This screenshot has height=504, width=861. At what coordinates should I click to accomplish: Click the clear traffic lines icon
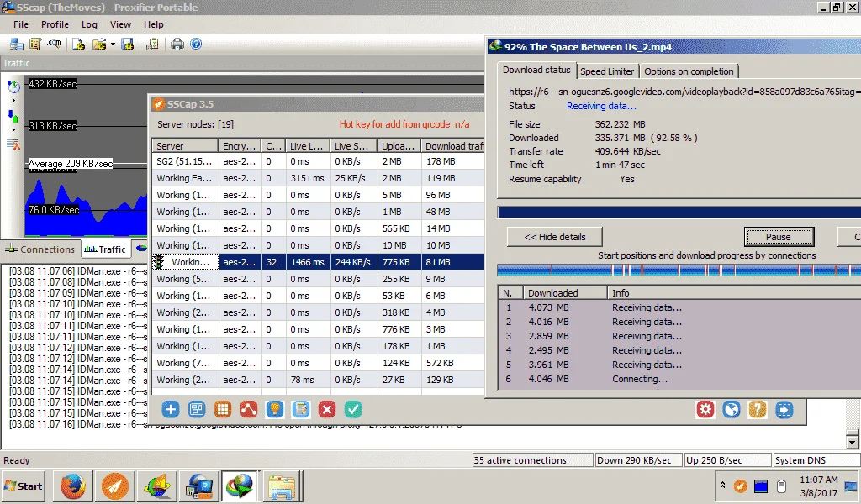13,144
